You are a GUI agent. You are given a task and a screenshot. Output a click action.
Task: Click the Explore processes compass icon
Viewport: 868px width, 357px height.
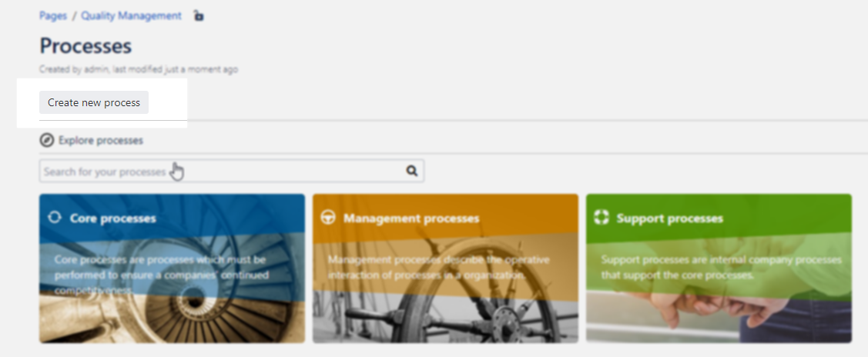click(x=46, y=140)
